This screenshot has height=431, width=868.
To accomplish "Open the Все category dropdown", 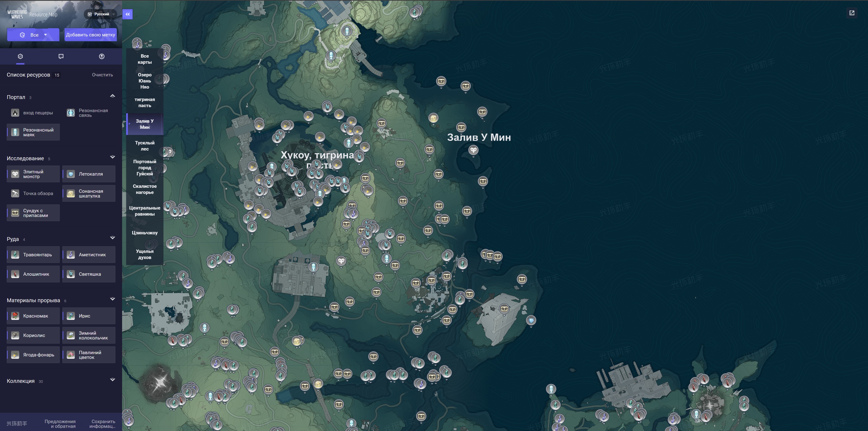I will (x=33, y=35).
